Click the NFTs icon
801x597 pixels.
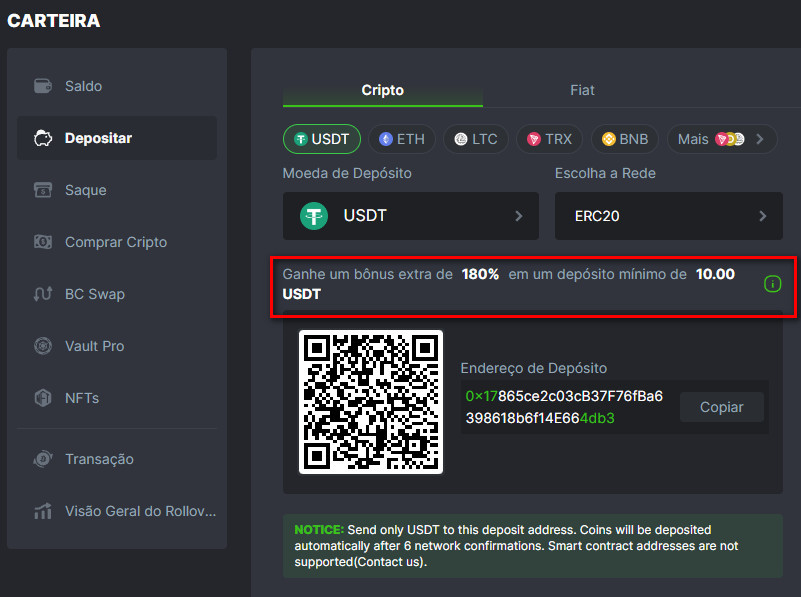point(43,398)
